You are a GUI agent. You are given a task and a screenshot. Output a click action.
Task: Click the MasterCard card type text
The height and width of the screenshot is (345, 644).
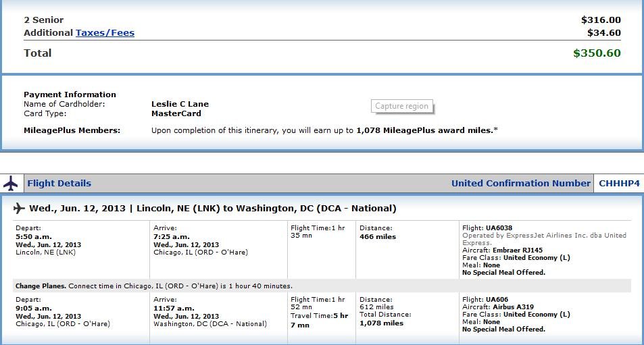point(176,113)
